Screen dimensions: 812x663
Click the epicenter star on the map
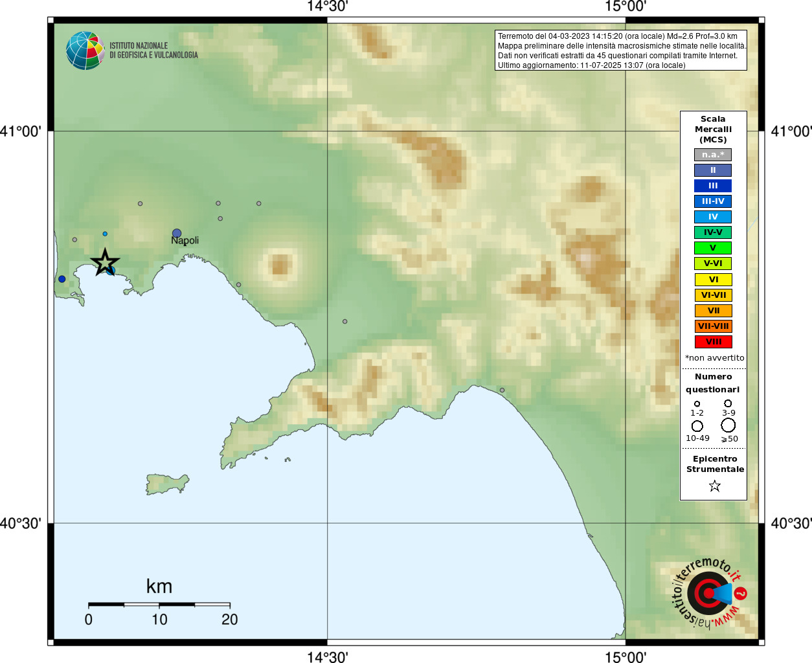click(x=105, y=262)
